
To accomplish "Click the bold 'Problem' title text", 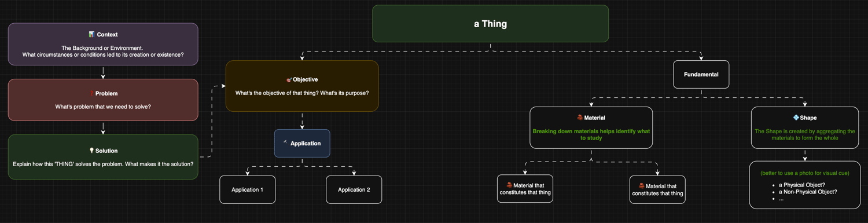I will 106,93.
